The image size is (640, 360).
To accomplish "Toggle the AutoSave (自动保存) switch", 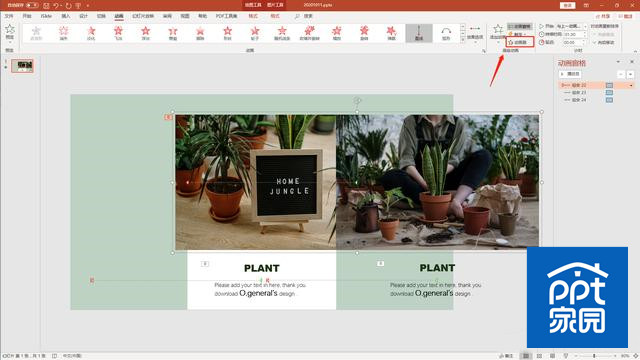I will click(x=32, y=5).
